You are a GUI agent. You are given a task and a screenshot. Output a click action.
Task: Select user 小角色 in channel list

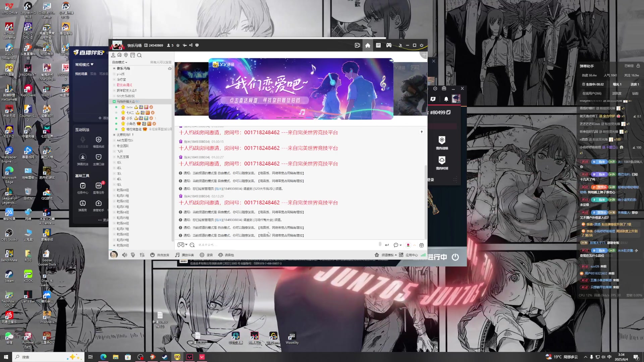[x=131, y=124]
